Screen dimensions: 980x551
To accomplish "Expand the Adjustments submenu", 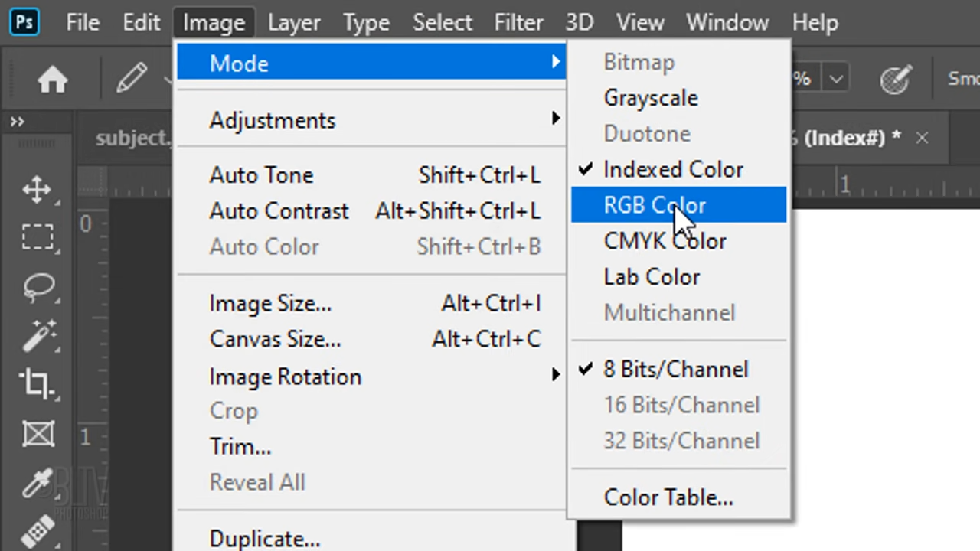I will 272,120.
